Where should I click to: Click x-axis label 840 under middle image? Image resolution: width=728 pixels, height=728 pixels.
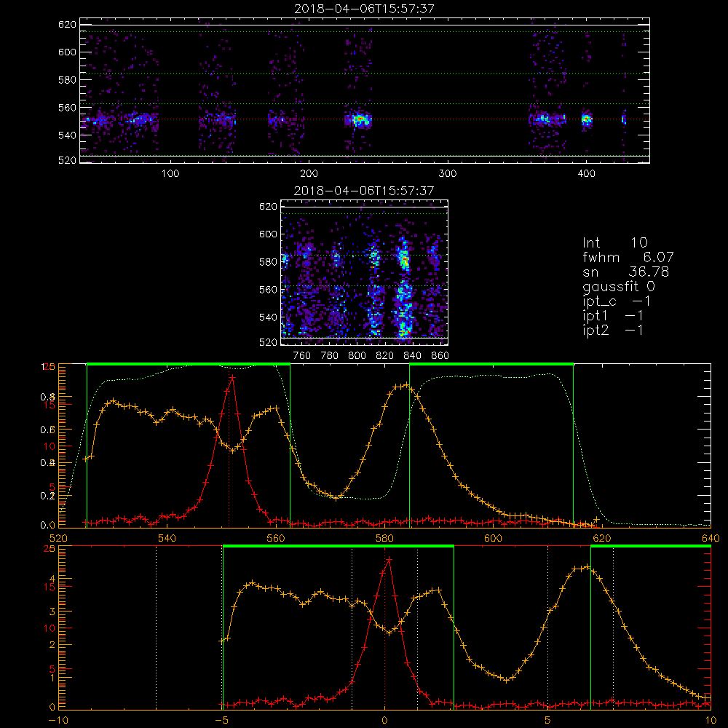point(412,356)
